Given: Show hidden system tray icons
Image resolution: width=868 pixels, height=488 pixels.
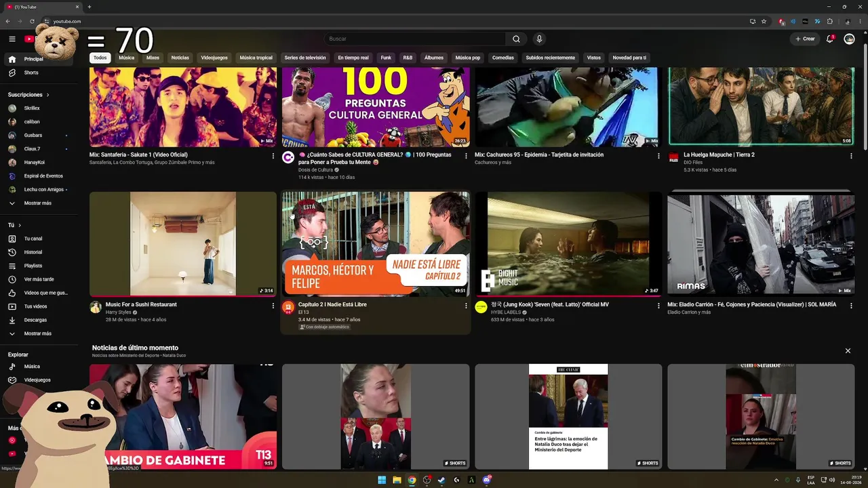Looking at the screenshot, I should click(x=776, y=481).
